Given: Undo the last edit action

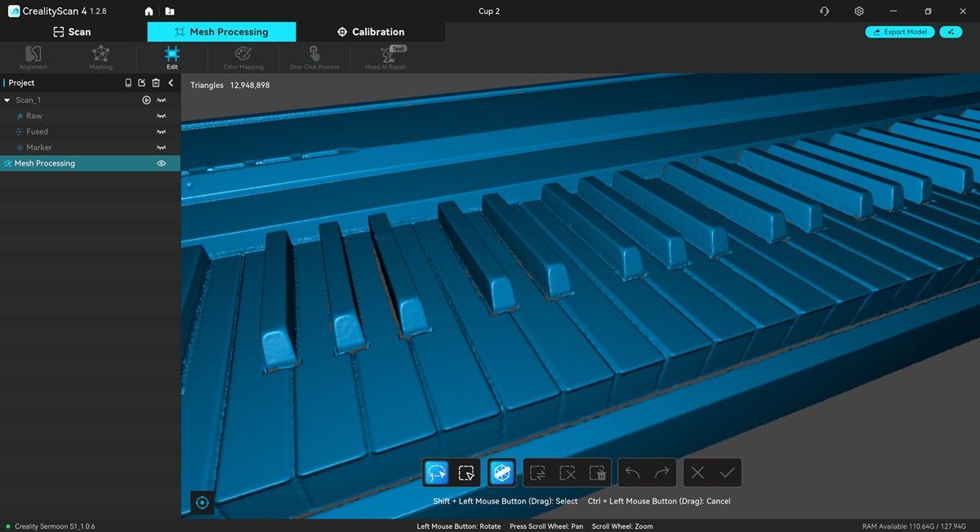Looking at the screenshot, I should pos(632,472).
